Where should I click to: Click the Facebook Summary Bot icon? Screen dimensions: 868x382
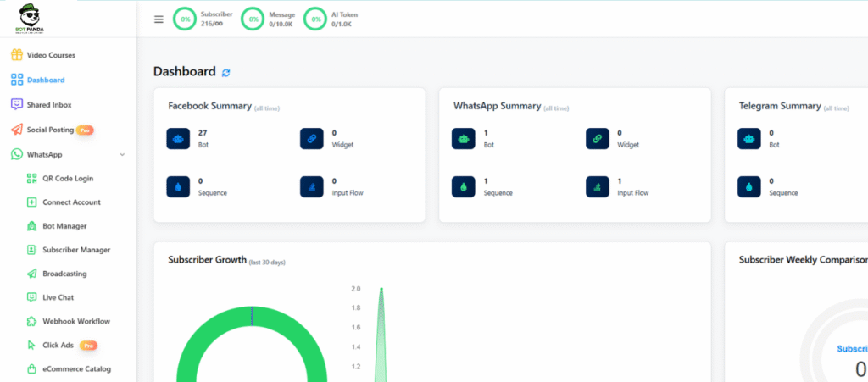point(178,139)
